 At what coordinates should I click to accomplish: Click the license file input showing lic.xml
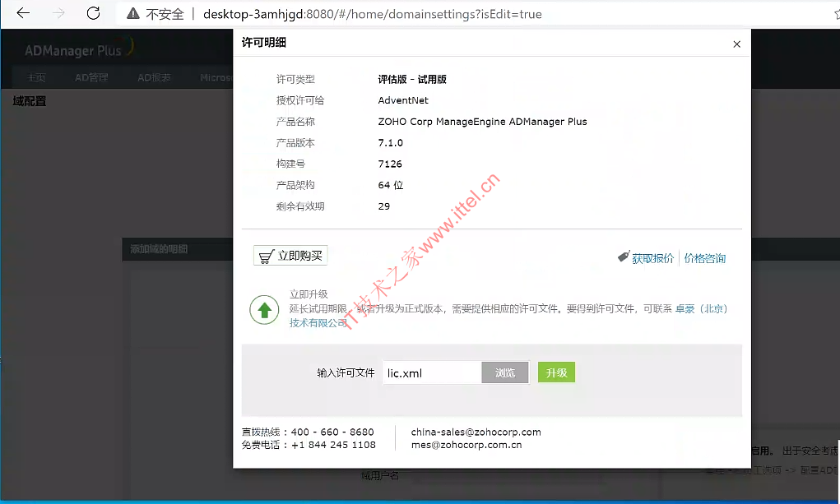(432, 372)
